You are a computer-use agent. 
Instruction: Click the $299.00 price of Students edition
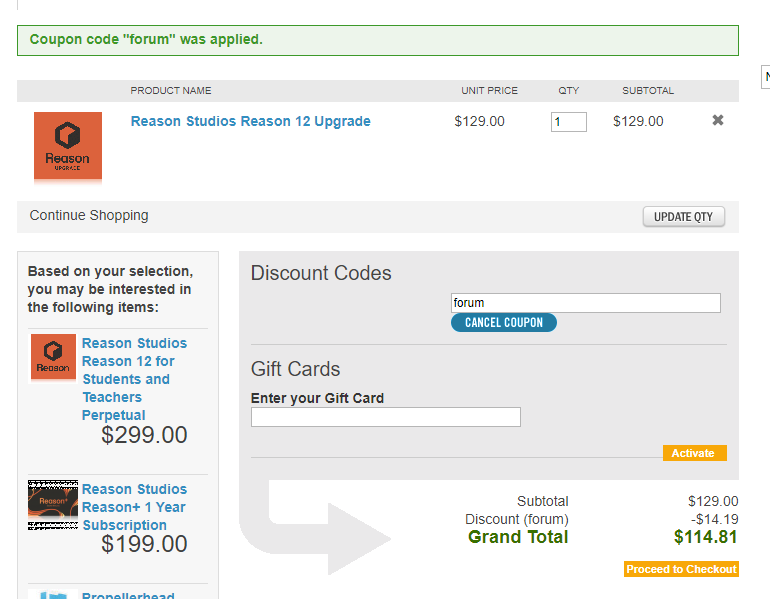(144, 435)
